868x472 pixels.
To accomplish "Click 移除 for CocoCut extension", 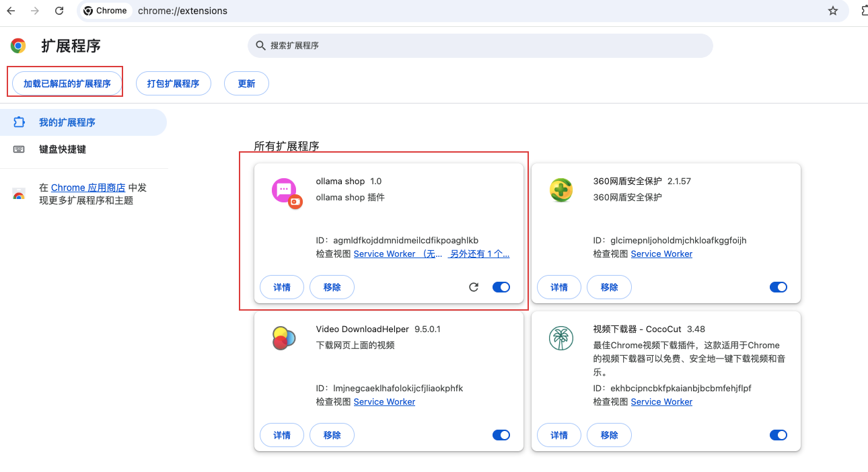I will point(609,435).
